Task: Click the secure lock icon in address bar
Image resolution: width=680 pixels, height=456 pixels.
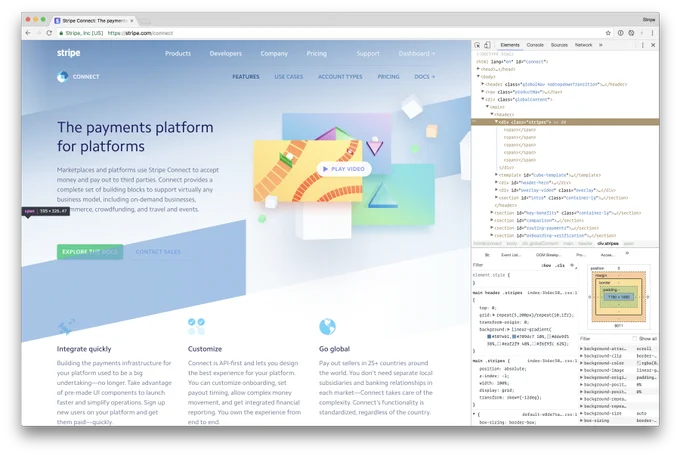Action: (x=61, y=33)
